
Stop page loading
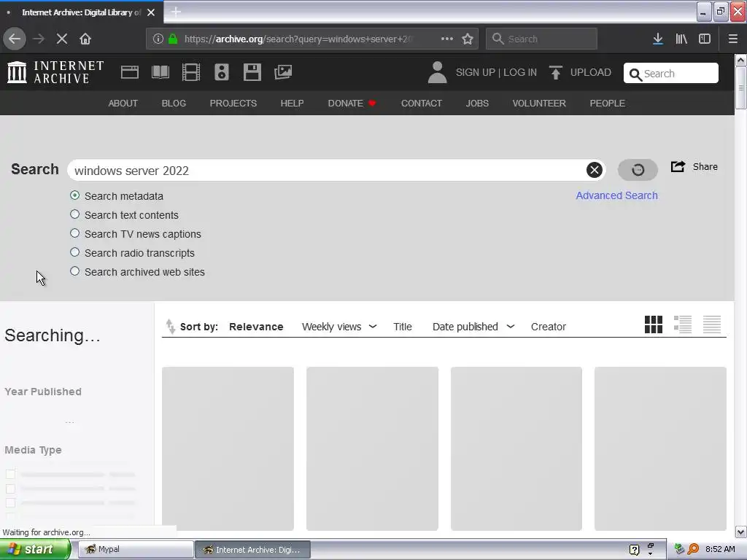point(61,39)
